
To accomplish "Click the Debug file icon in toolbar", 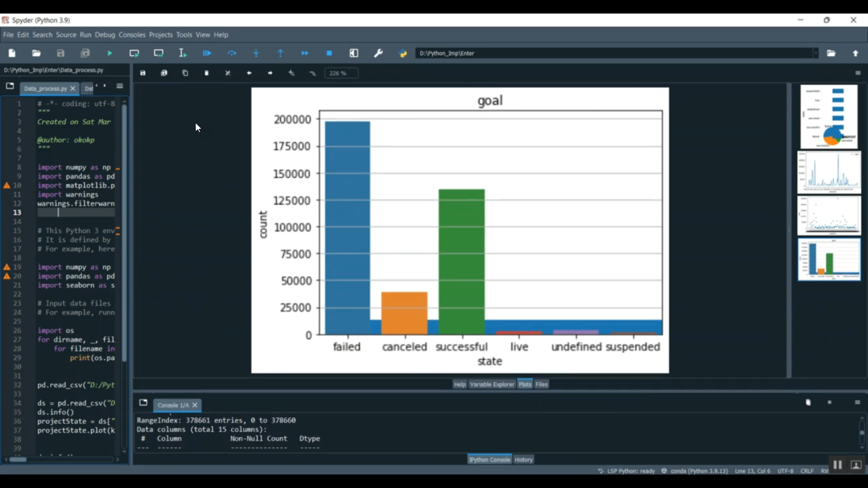I will tap(207, 53).
